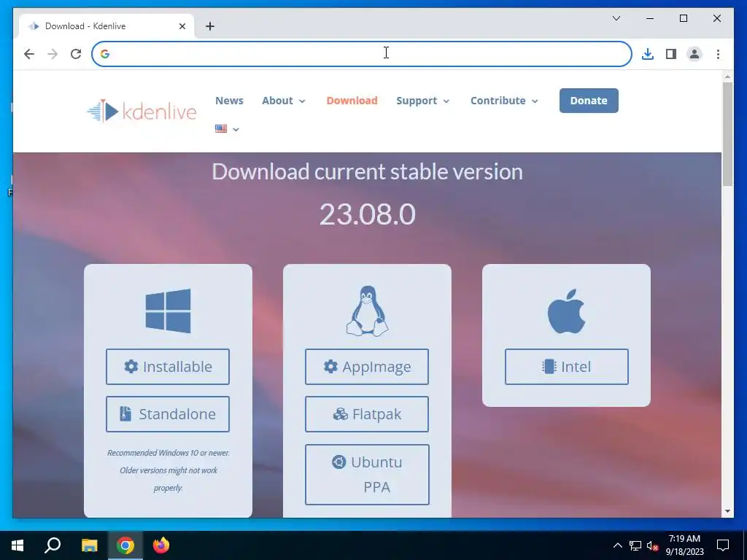Open the News menu item
Screen dimensions: 747x560
[x=229, y=101]
